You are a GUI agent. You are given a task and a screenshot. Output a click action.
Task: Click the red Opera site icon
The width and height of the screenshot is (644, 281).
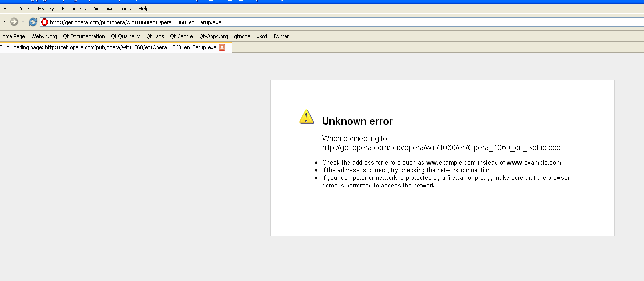click(45, 22)
